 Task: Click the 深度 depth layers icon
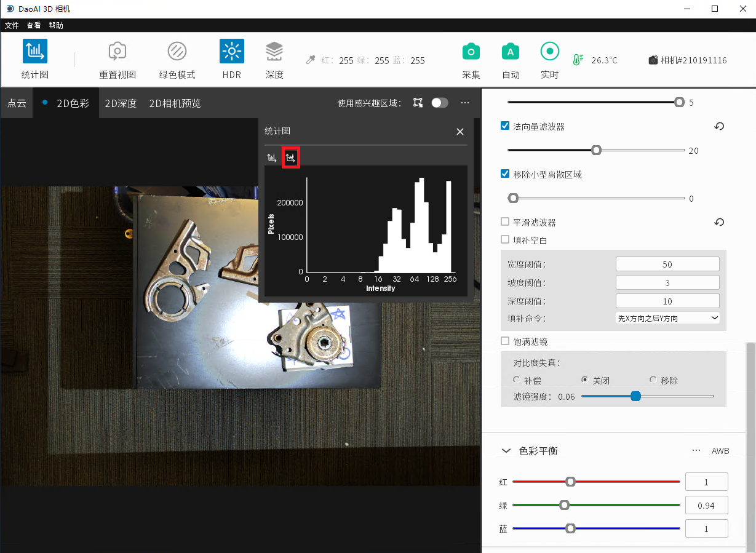[274, 52]
